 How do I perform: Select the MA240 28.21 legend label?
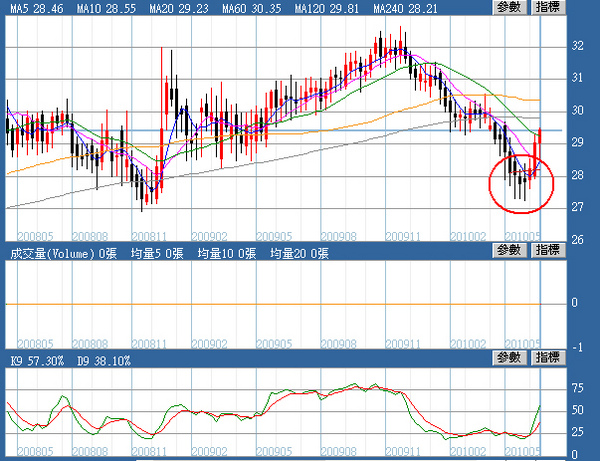405,9
